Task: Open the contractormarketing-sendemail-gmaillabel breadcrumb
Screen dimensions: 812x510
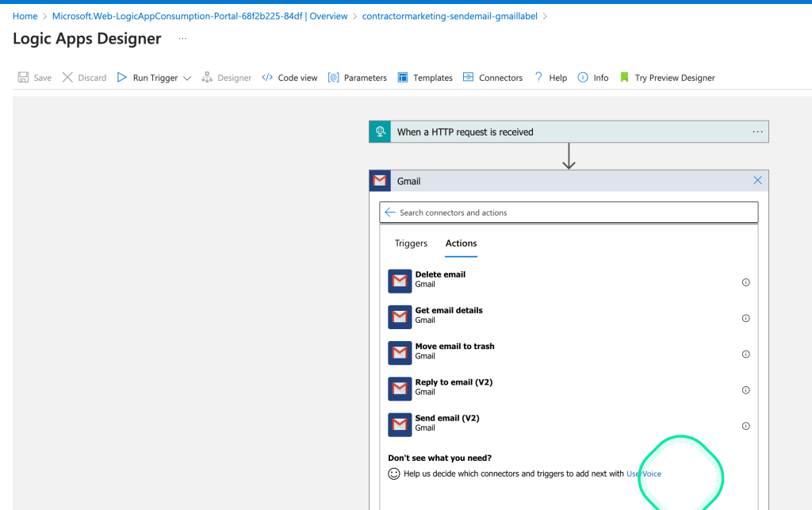Action: [450, 16]
